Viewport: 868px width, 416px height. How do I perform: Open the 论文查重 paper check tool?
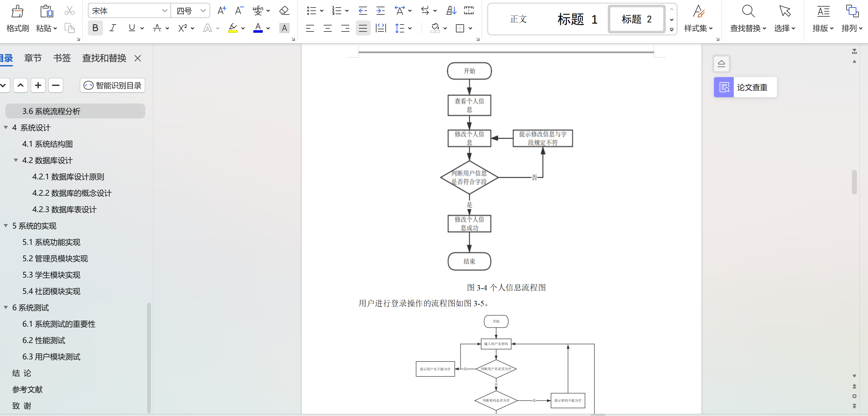point(745,87)
